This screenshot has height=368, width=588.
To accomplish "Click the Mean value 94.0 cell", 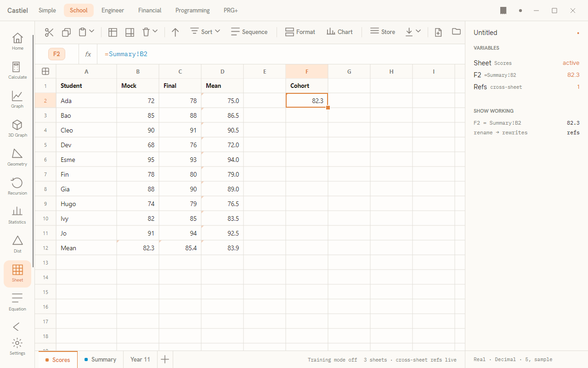I will 222,160.
